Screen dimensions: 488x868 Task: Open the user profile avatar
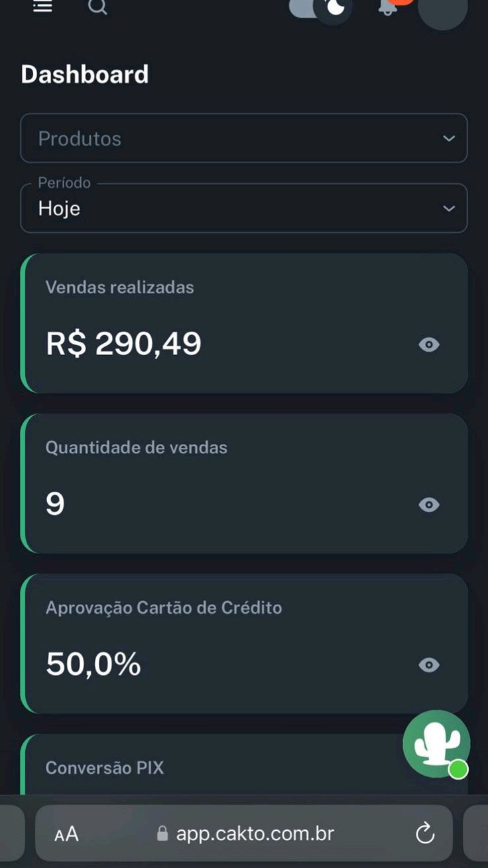442,8
